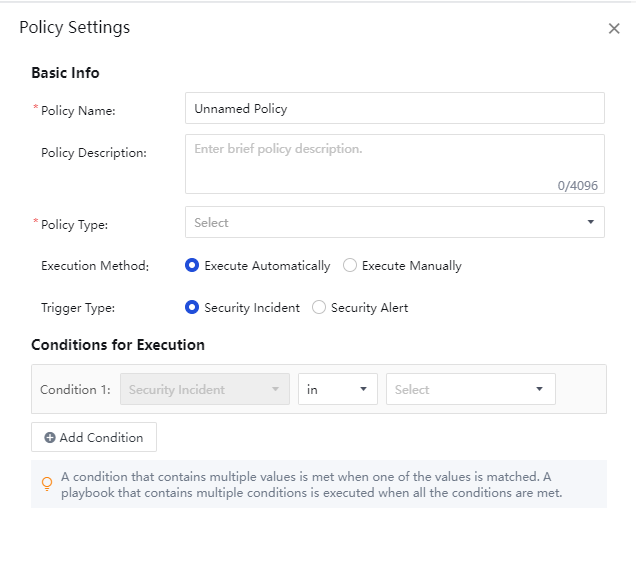
Task: Click the plus icon beside Add Condition
Action: (50, 438)
